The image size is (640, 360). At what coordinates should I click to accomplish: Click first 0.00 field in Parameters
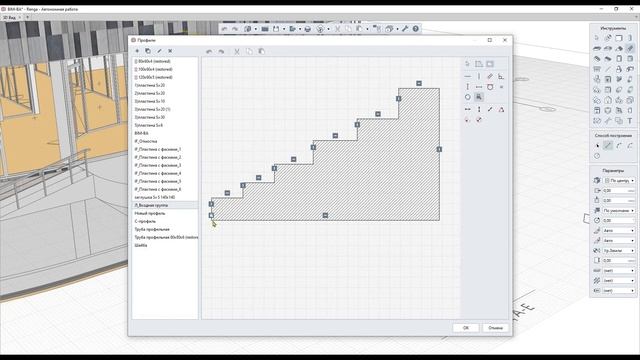click(619, 191)
